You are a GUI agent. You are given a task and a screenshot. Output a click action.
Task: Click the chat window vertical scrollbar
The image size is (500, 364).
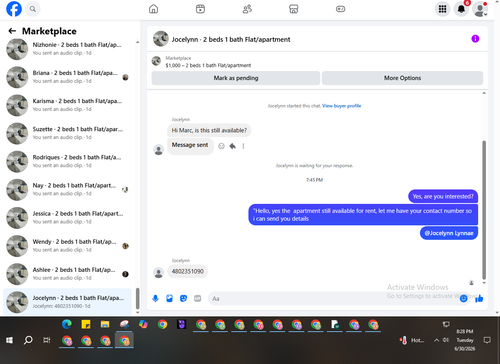(484, 210)
